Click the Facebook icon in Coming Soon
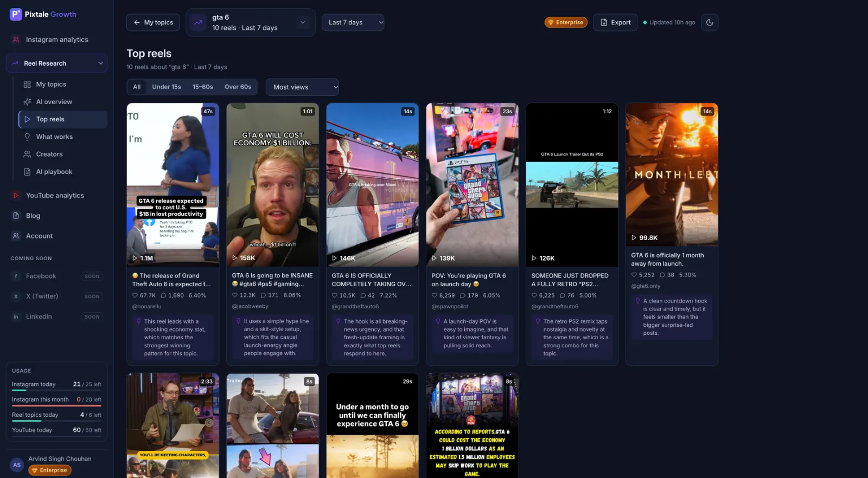The image size is (868, 478). pos(16,276)
